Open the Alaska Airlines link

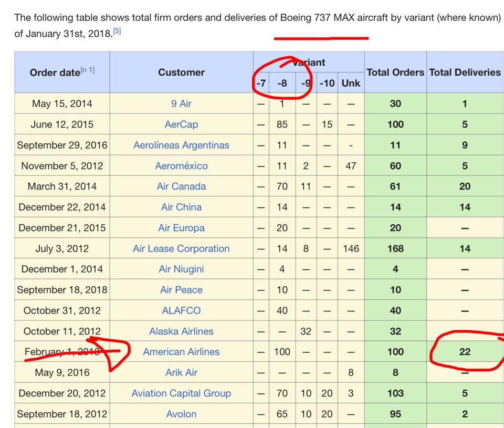(x=181, y=331)
